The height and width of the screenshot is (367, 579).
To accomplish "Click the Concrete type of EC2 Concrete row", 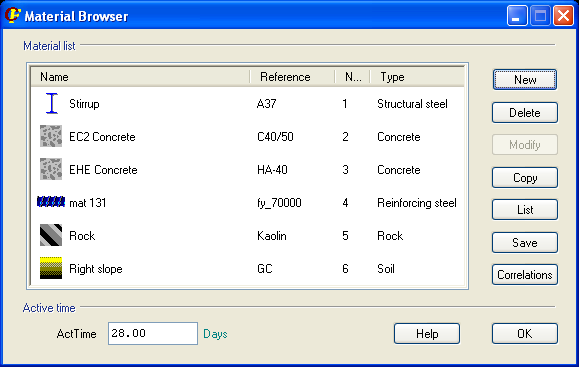I will pos(399,137).
